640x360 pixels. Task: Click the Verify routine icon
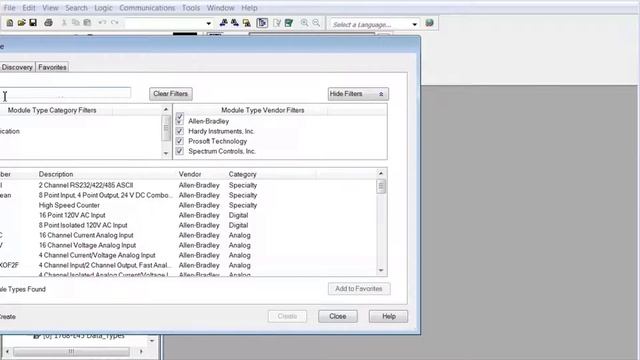click(x=277, y=23)
